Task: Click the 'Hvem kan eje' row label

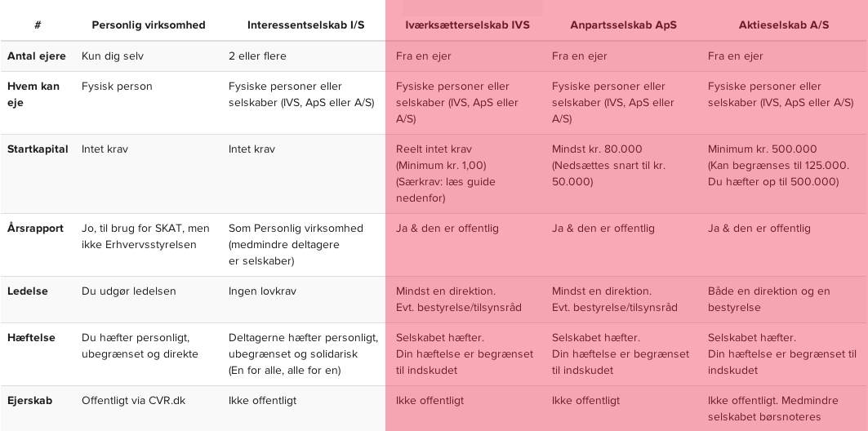Action: (x=33, y=95)
